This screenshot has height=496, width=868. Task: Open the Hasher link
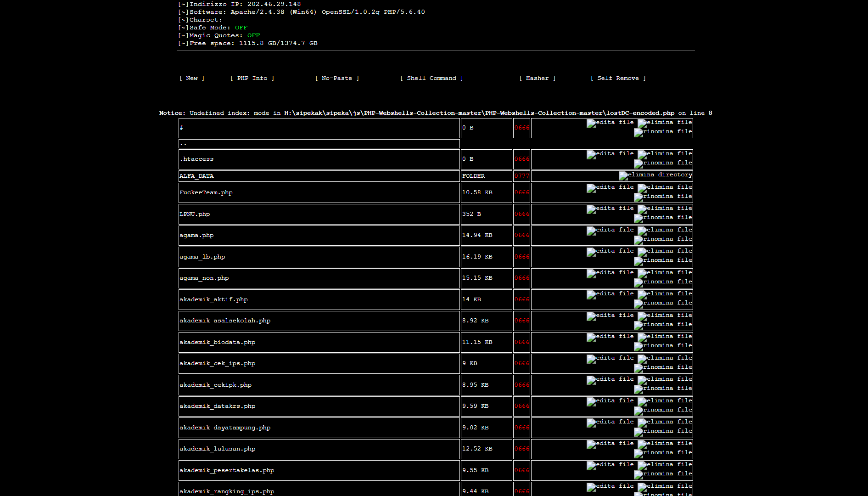[x=537, y=78]
